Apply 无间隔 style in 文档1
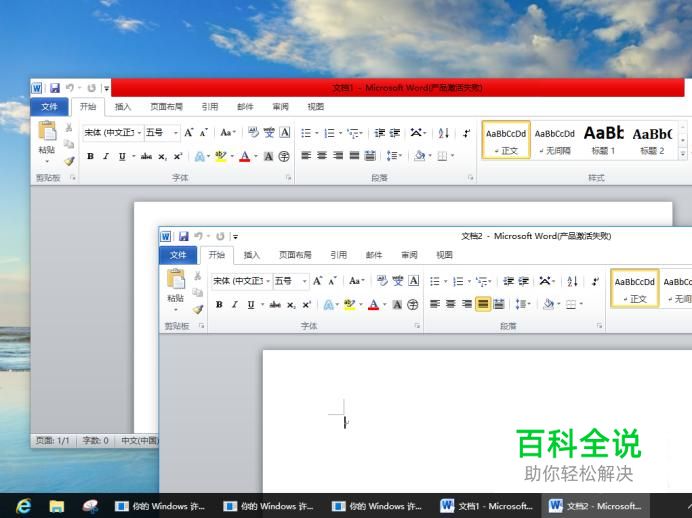The width and height of the screenshot is (692, 518). pyautogui.click(x=555, y=140)
